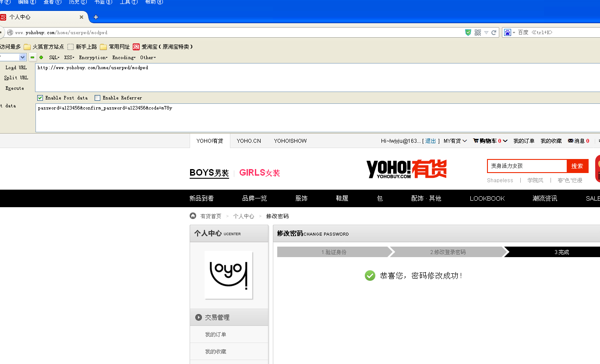Go to 我的收藏 in top bar
This screenshot has width=600, height=364.
click(x=551, y=141)
